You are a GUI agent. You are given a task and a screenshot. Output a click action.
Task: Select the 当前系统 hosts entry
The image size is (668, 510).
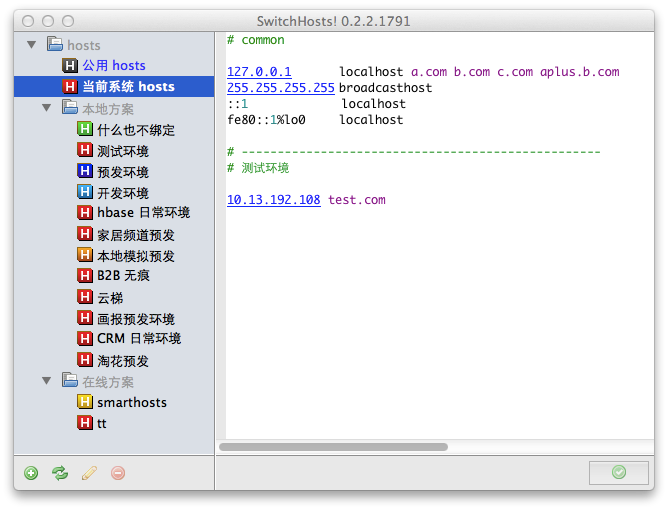click(114, 86)
